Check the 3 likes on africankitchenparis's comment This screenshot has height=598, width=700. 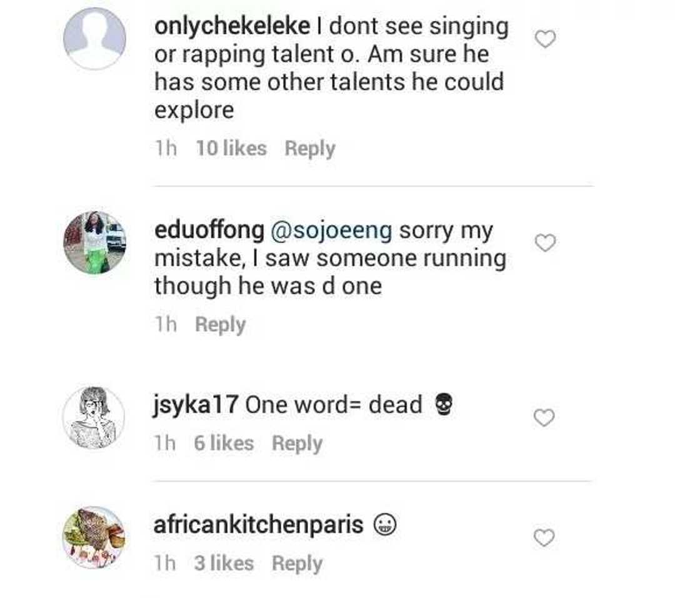click(x=223, y=564)
